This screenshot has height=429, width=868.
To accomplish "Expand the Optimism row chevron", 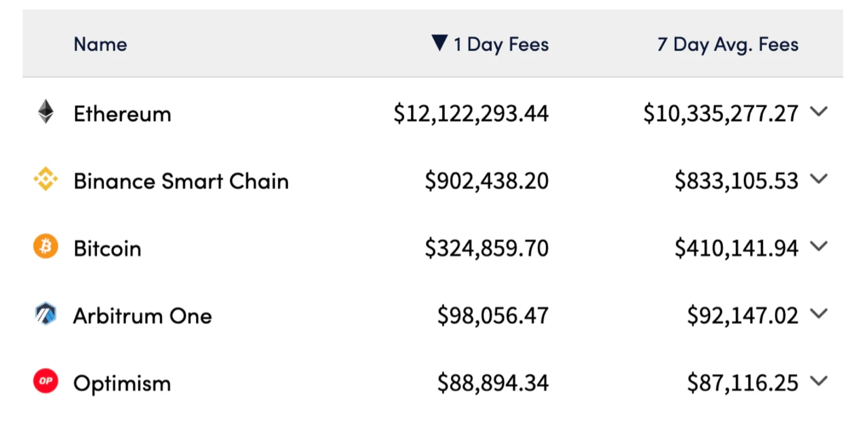I will tap(819, 382).
